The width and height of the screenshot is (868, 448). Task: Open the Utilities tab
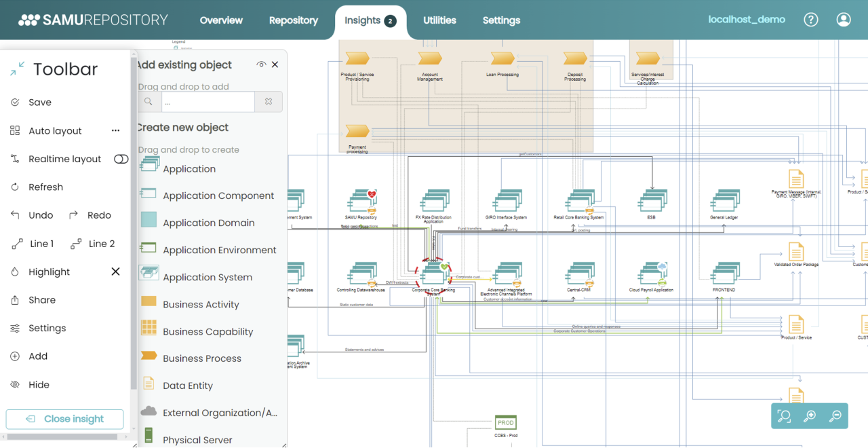[439, 20]
